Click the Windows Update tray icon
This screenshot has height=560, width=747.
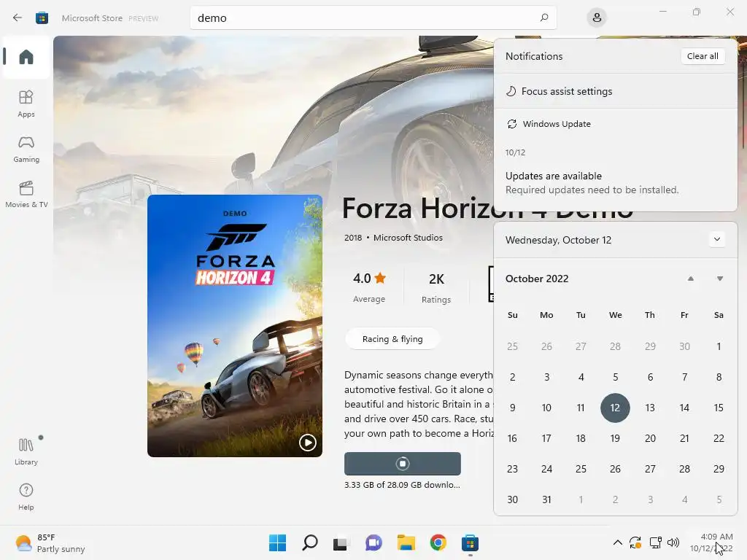(635, 542)
